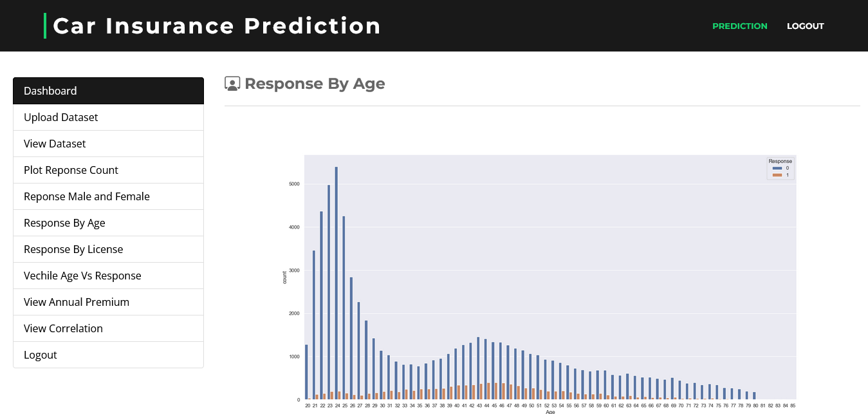Open Reponse Male and Female page
This screenshot has width=868, height=414.
tap(108, 196)
